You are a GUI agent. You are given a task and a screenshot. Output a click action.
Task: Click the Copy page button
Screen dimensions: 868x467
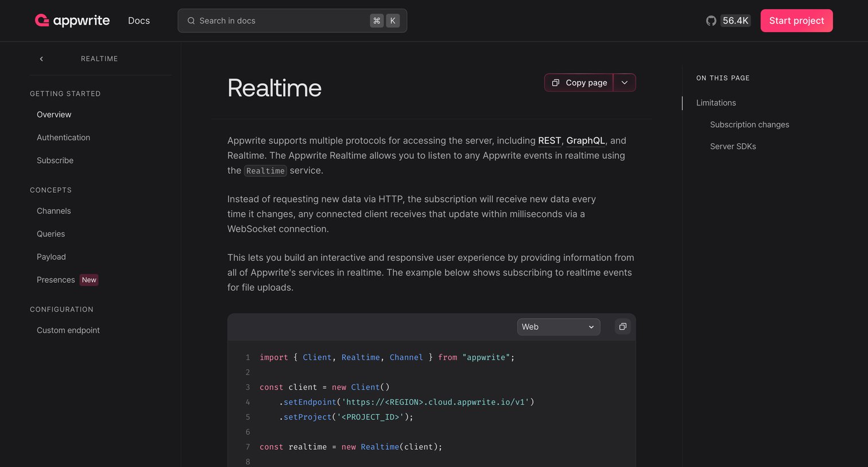579,83
